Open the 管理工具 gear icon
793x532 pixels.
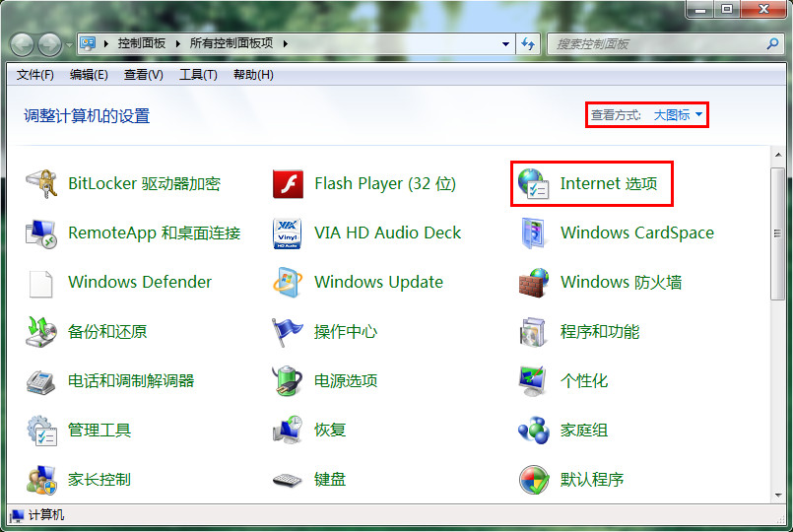[x=41, y=431]
